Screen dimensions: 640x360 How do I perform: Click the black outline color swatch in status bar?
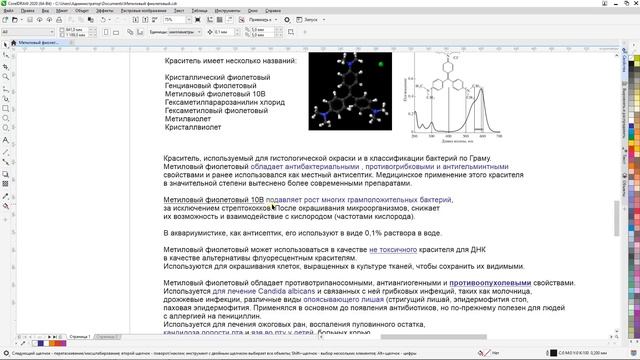pos(553,353)
